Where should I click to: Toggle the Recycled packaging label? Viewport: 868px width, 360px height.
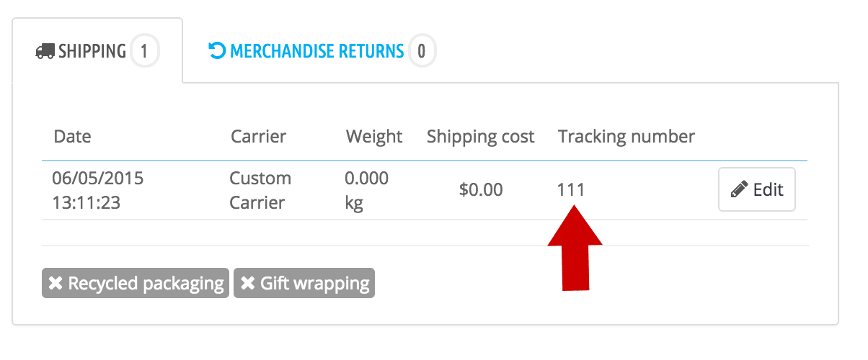[136, 284]
